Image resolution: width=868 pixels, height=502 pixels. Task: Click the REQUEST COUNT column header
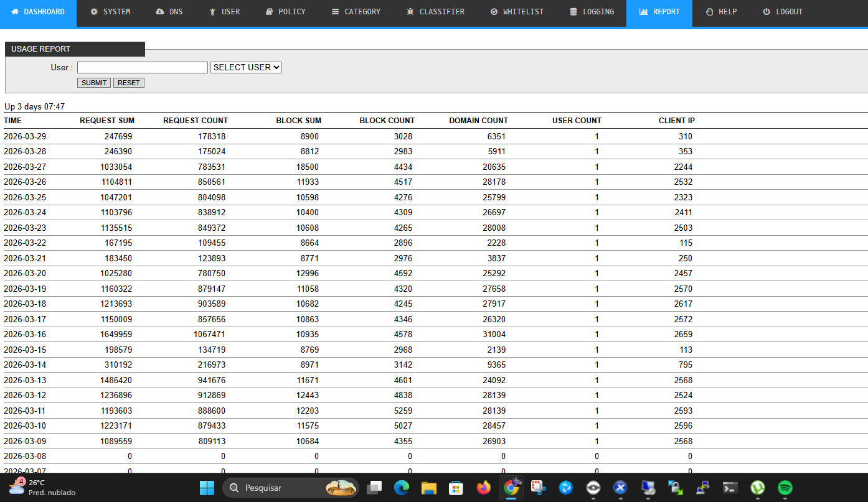click(x=196, y=121)
